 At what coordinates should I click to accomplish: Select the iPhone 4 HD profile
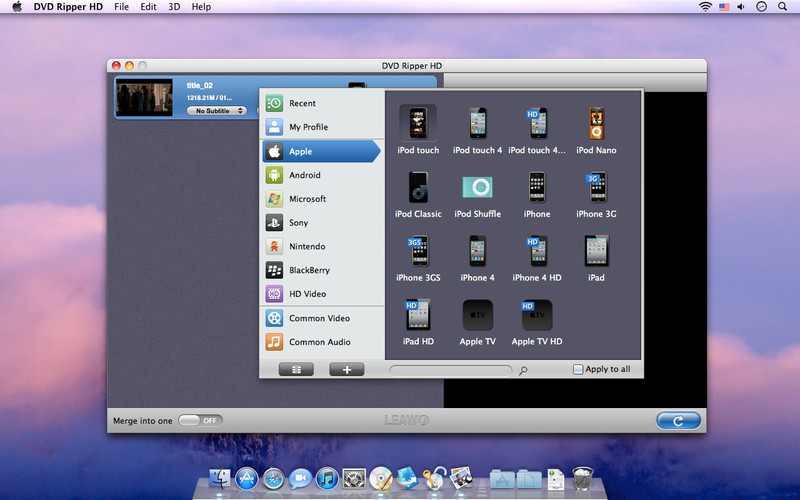[x=537, y=252]
